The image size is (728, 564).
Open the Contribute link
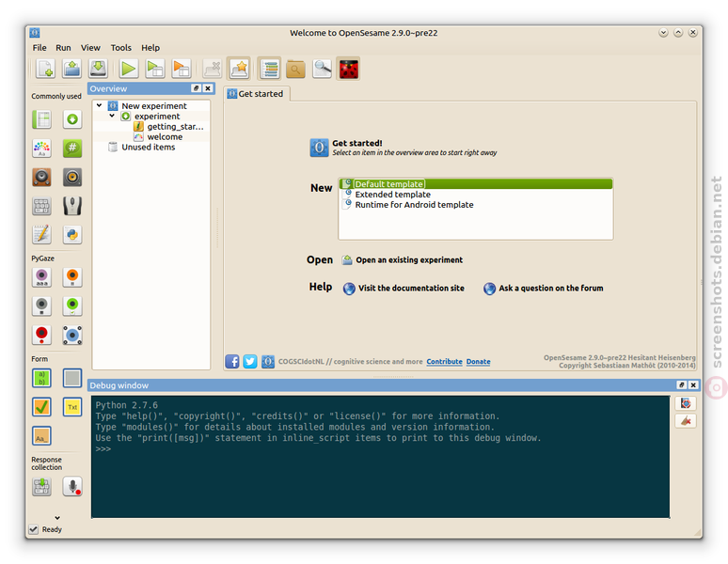[x=444, y=361]
